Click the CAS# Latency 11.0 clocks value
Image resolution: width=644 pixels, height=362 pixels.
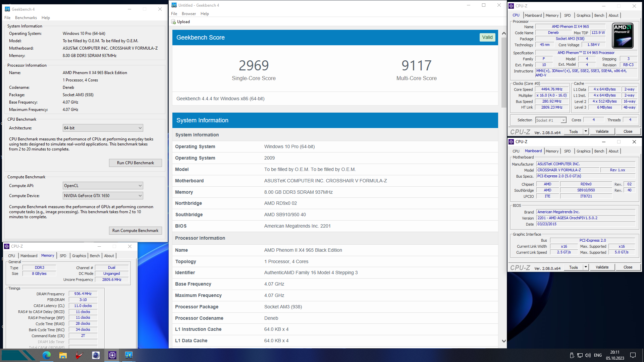83,306
